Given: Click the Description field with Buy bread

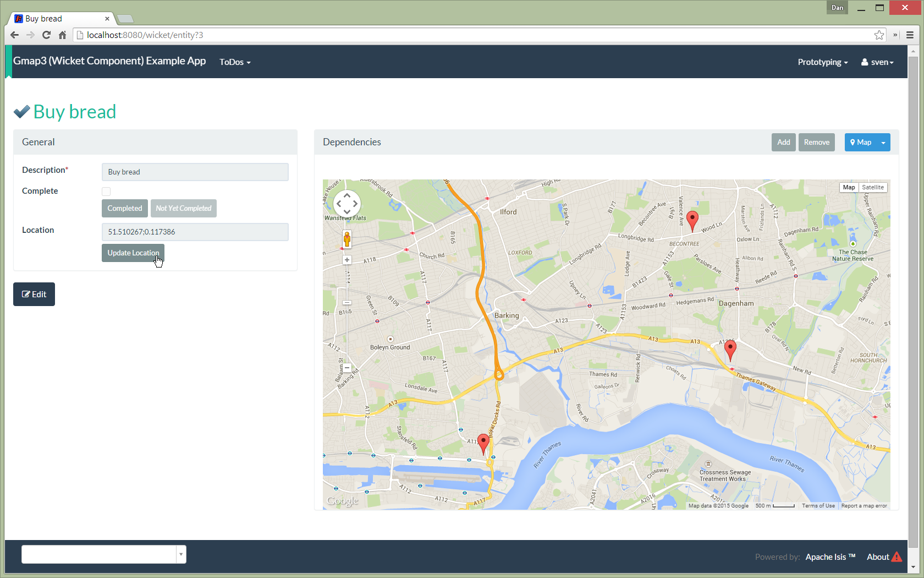Looking at the screenshot, I should tap(195, 172).
